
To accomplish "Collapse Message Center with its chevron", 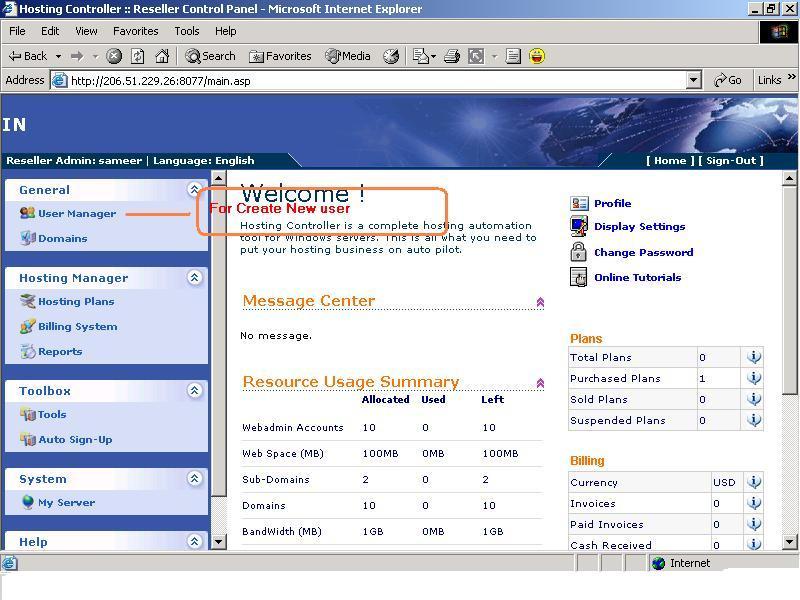I will coord(540,302).
